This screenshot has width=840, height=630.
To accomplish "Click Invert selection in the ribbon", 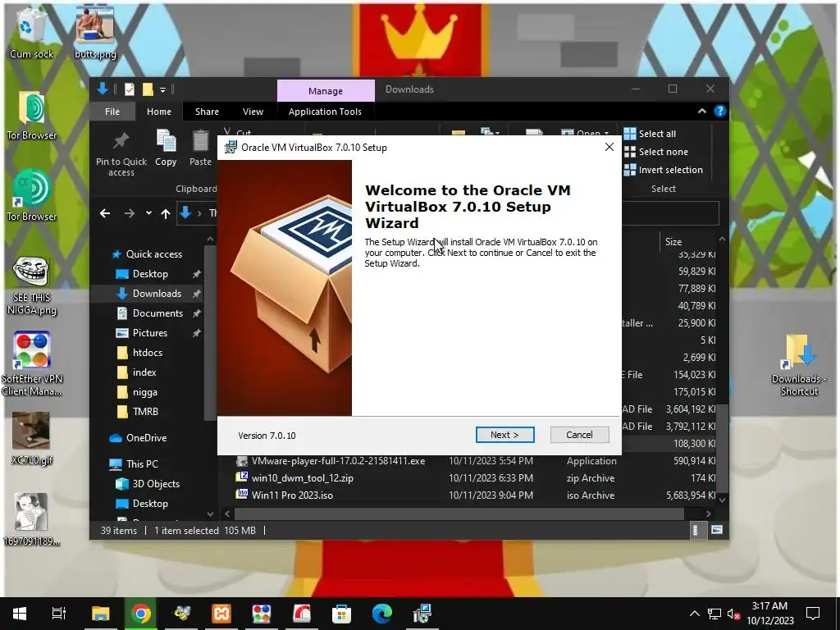I will (x=663, y=170).
